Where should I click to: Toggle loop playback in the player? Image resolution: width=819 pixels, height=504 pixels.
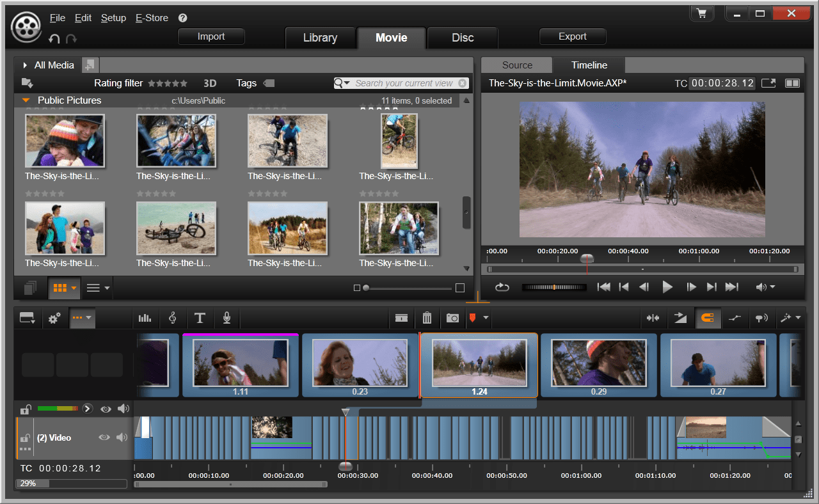502,287
